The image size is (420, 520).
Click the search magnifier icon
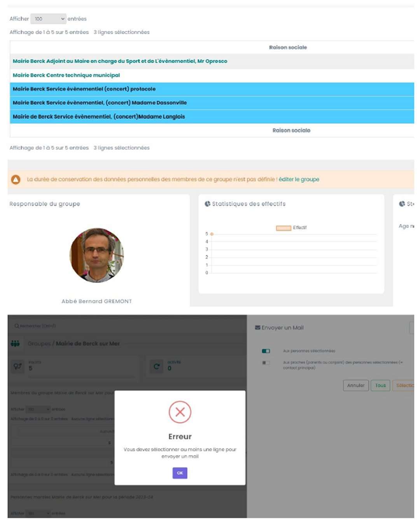pyautogui.click(x=17, y=326)
